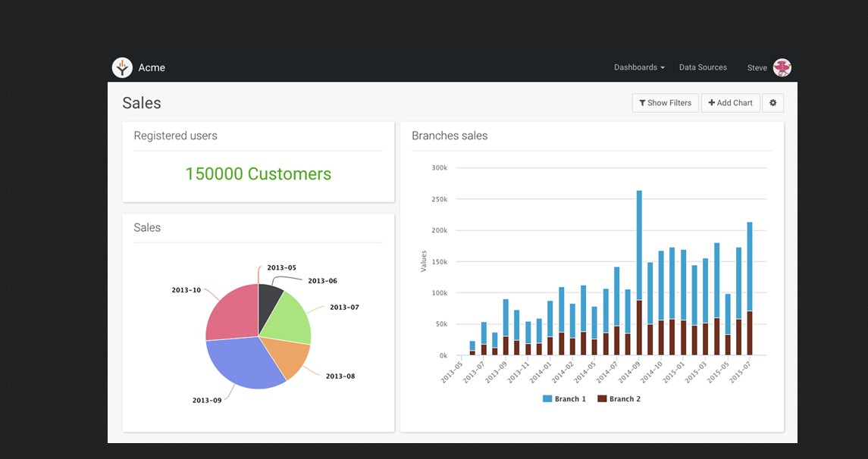Image resolution: width=868 pixels, height=459 pixels.
Task: Open Steve user menu
Action: (757, 68)
